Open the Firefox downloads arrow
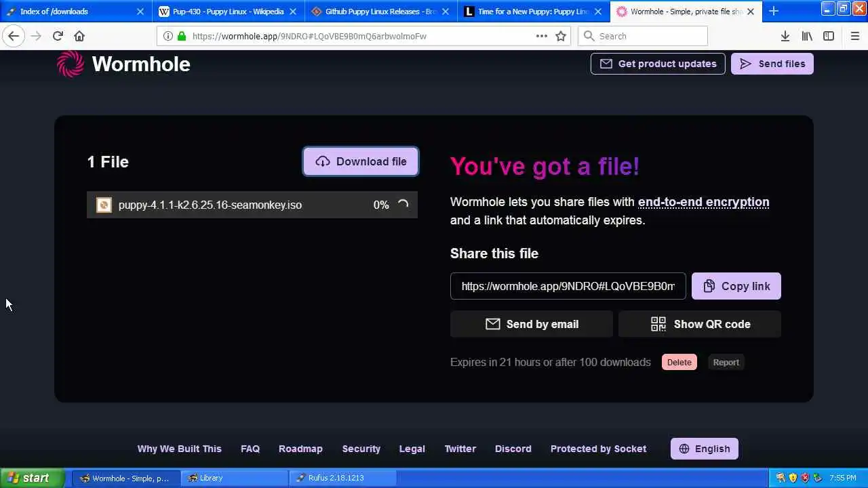The height and width of the screenshot is (488, 868). point(785,36)
